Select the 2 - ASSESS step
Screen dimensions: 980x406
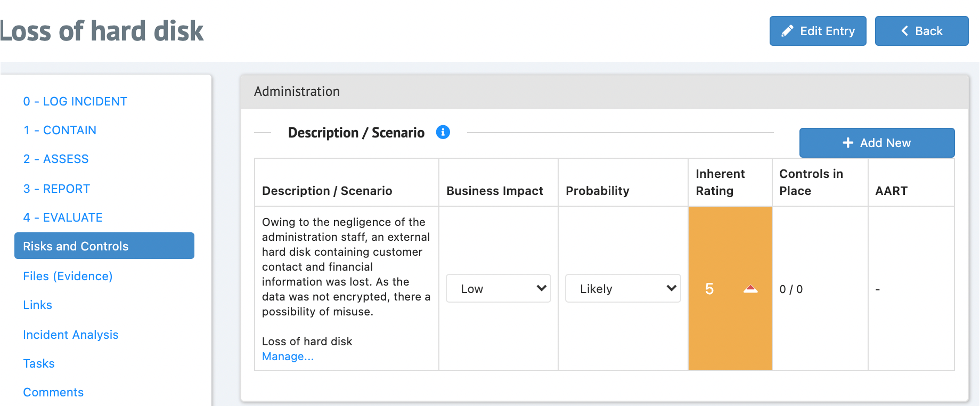56,159
